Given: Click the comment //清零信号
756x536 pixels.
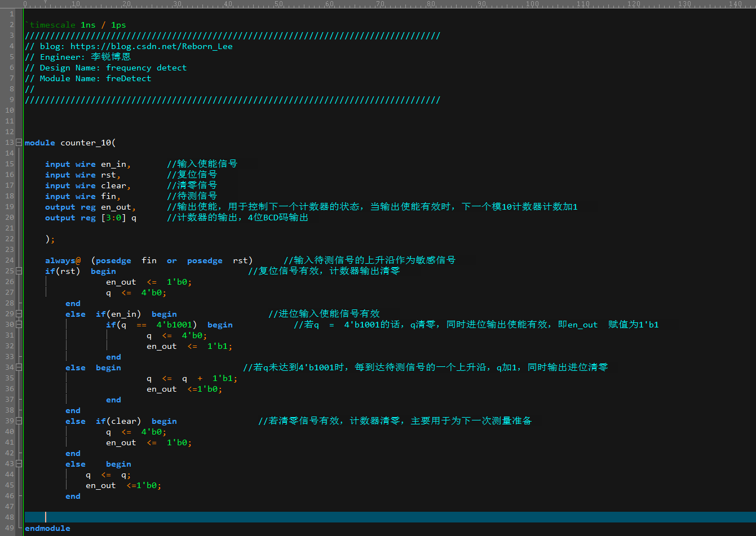Looking at the screenshot, I should tap(192, 185).
